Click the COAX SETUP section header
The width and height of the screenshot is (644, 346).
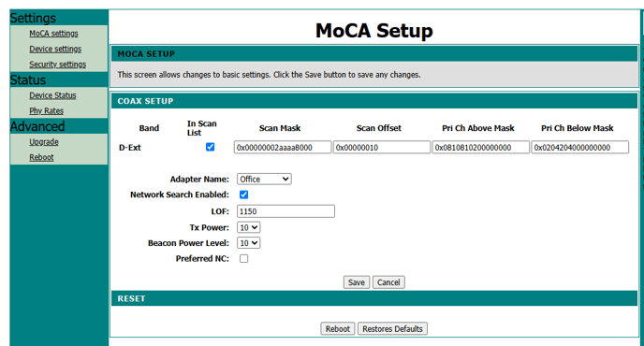[374, 101]
